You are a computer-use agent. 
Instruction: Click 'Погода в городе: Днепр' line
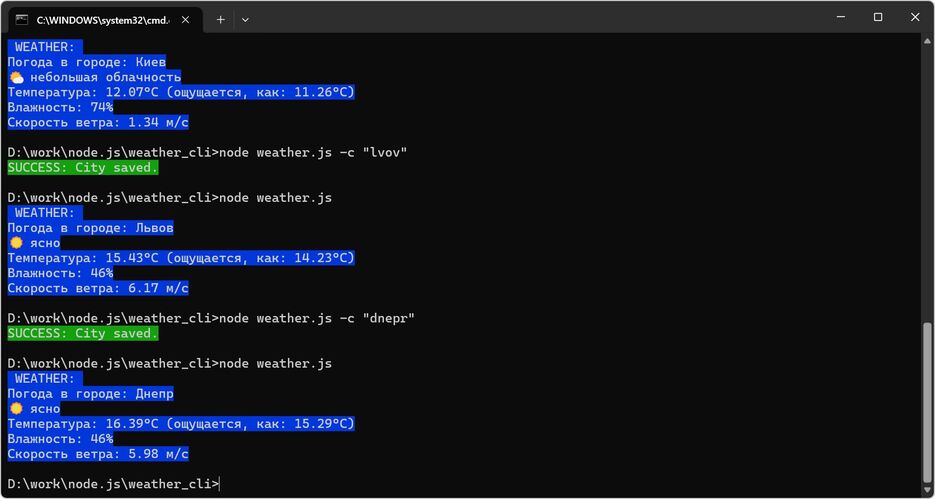(91, 393)
